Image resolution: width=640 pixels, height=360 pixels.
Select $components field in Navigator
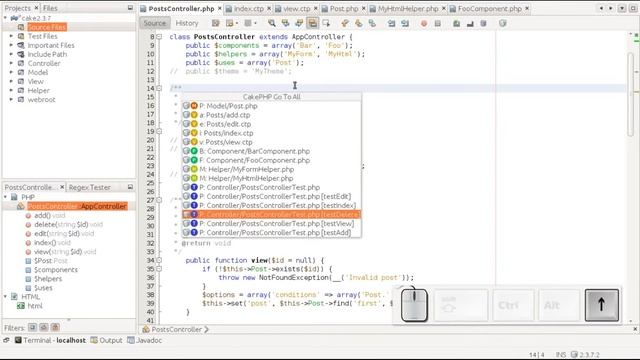[x=56, y=269]
